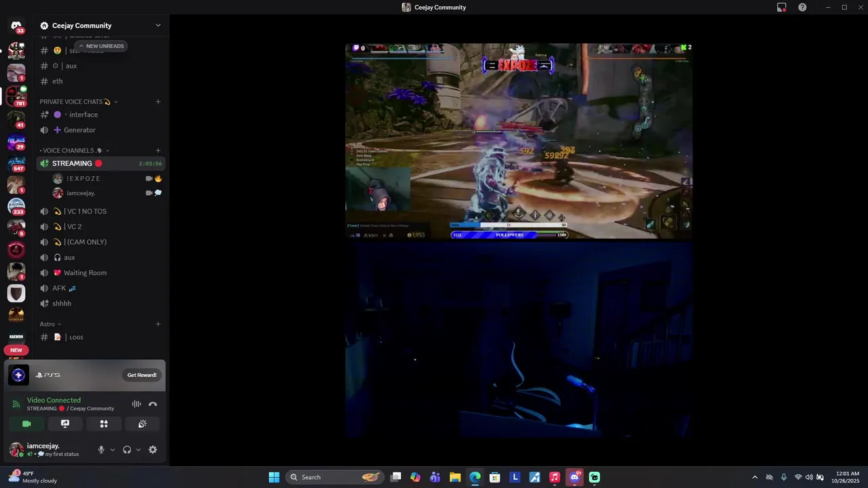Join the Generator voice channel

click(101, 130)
